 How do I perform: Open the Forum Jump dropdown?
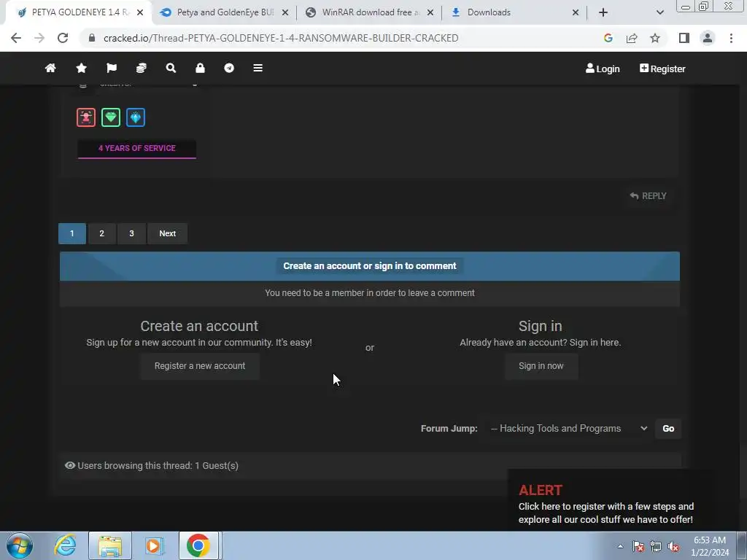(568, 429)
